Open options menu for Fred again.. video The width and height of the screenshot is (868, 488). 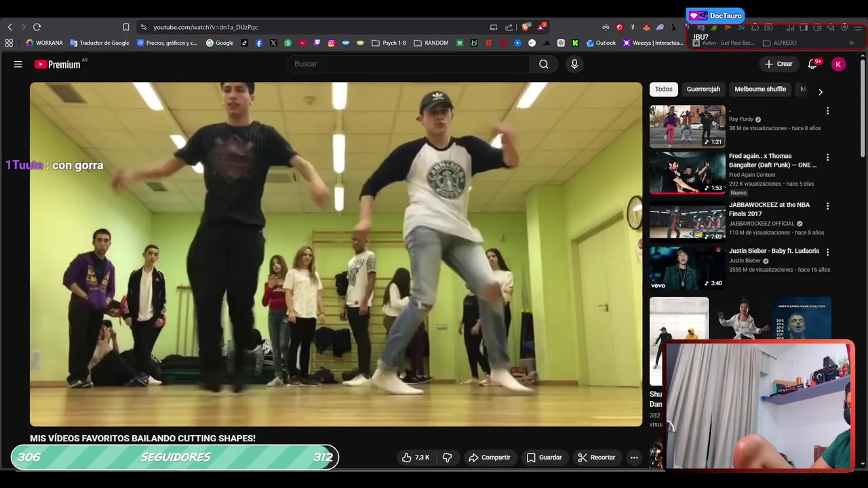pos(827,157)
